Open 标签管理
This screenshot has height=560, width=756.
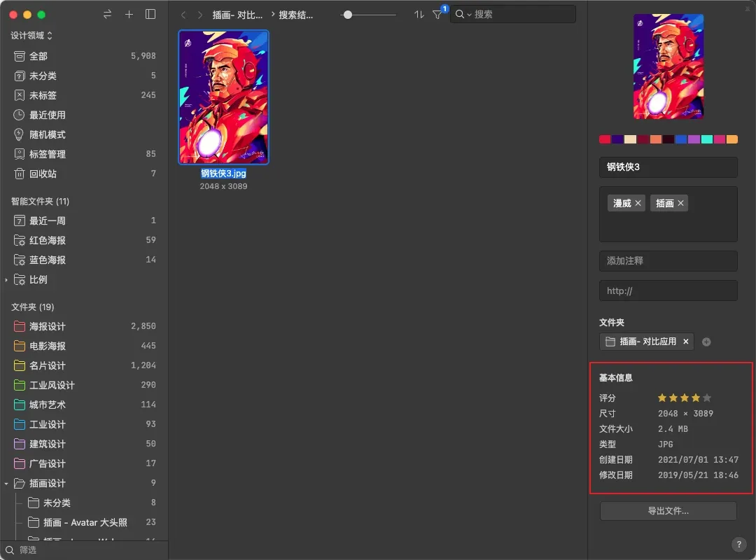click(84, 154)
